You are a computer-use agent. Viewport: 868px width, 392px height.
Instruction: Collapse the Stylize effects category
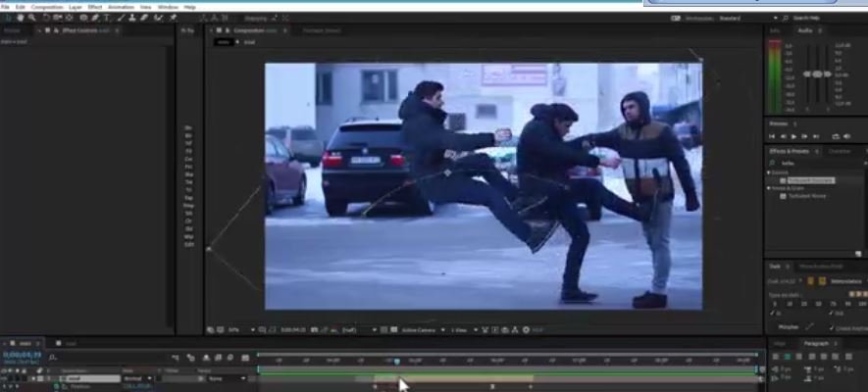tap(769, 172)
